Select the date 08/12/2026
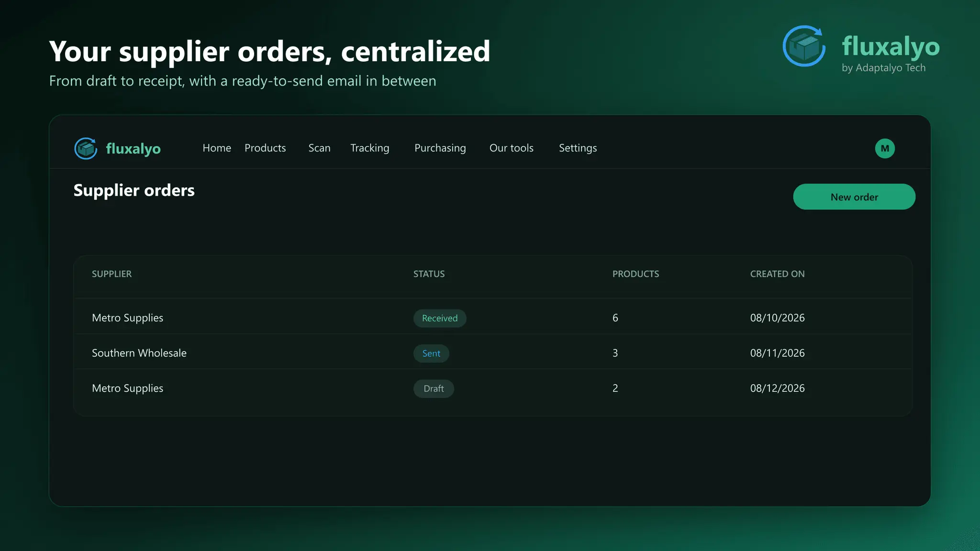The height and width of the screenshot is (551, 980). (777, 388)
